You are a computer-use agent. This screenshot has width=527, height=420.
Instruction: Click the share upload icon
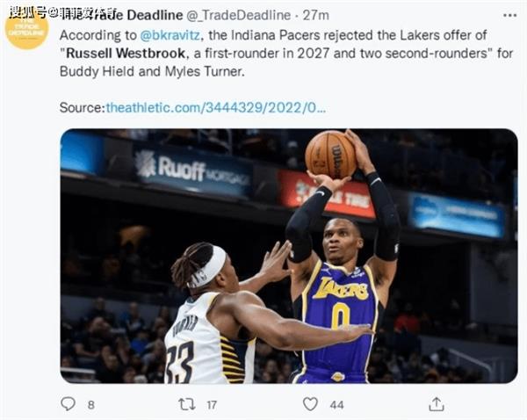[437, 404]
